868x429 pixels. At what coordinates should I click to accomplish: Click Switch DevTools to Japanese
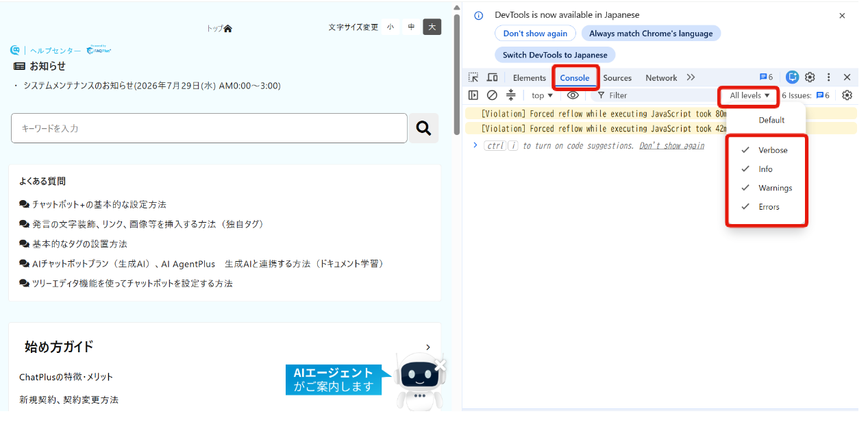555,55
